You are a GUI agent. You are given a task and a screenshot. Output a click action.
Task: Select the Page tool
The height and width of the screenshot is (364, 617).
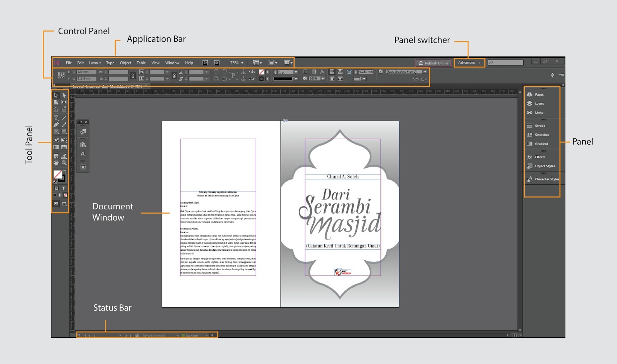pos(56,102)
